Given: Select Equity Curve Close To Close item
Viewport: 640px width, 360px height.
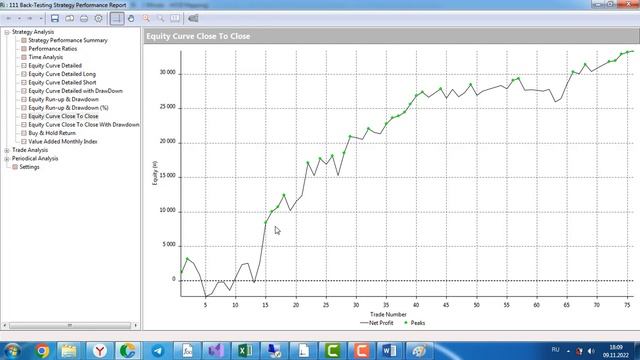Looking at the screenshot, I should click(63, 116).
